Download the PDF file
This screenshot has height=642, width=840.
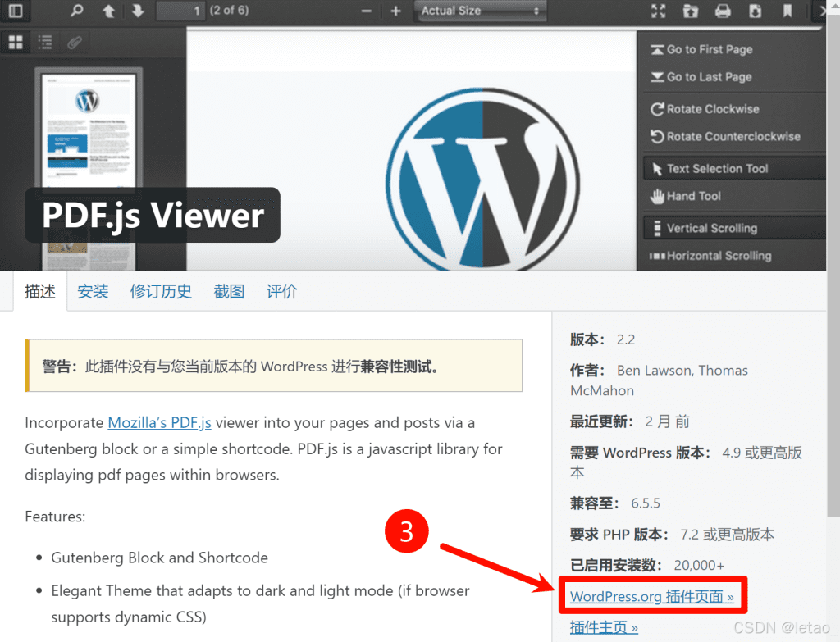click(756, 11)
